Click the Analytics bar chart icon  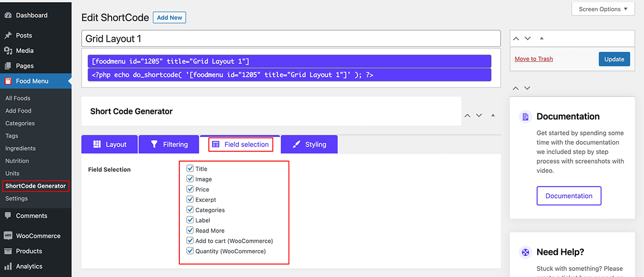coord(8,266)
